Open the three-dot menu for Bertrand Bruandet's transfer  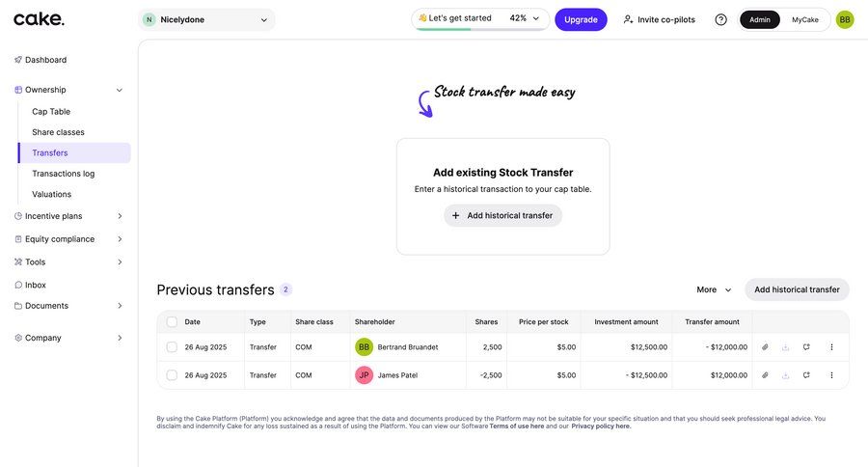831,347
